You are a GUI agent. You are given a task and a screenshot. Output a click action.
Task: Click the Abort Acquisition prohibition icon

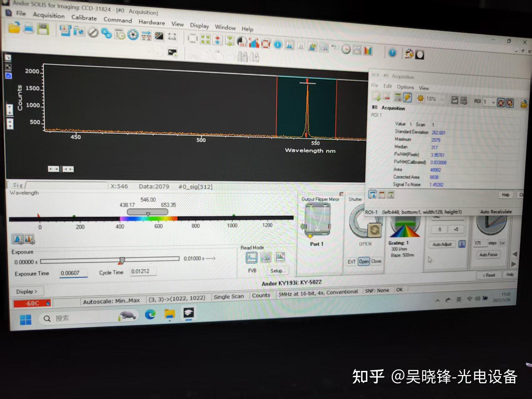tap(93, 32)
